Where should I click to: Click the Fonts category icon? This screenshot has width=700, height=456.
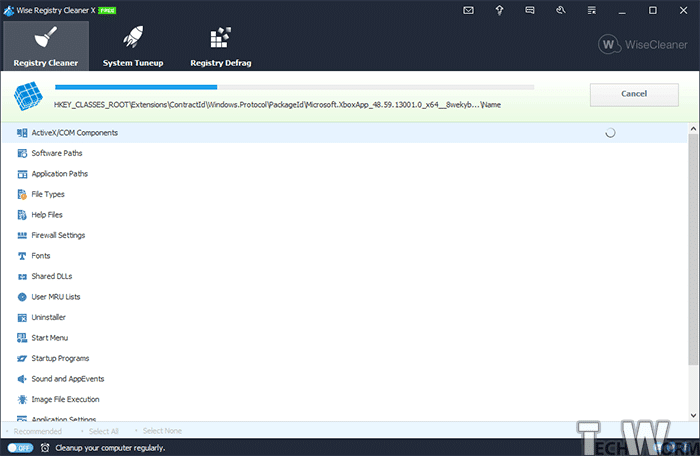pyautogui.click(x=22, y=256)
